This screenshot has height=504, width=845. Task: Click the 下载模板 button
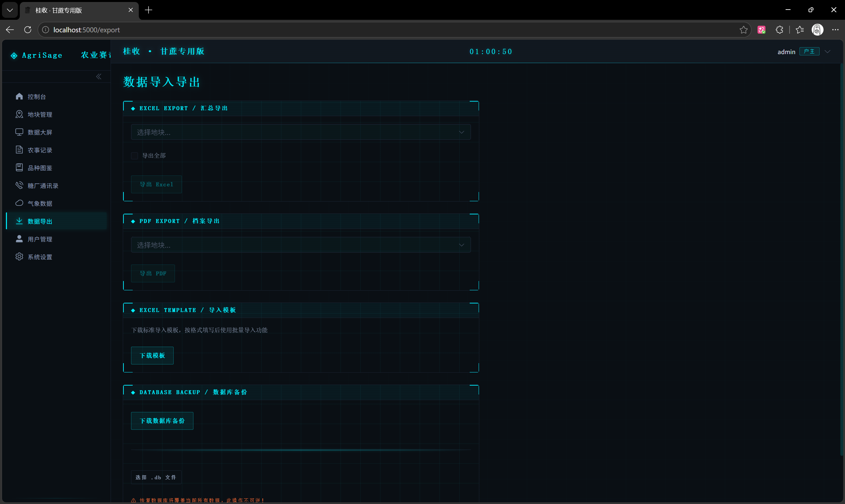pyautogui.click(x=152, y=356)
